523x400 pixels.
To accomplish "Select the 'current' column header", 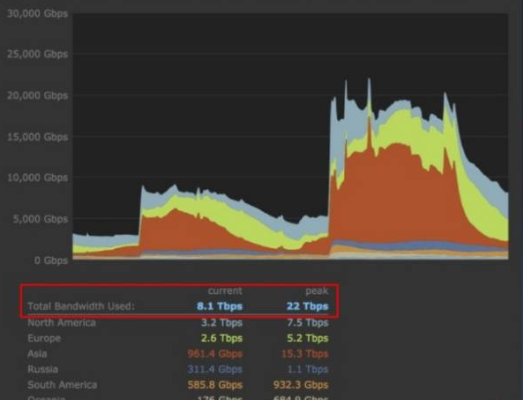I will pos(225,291).
